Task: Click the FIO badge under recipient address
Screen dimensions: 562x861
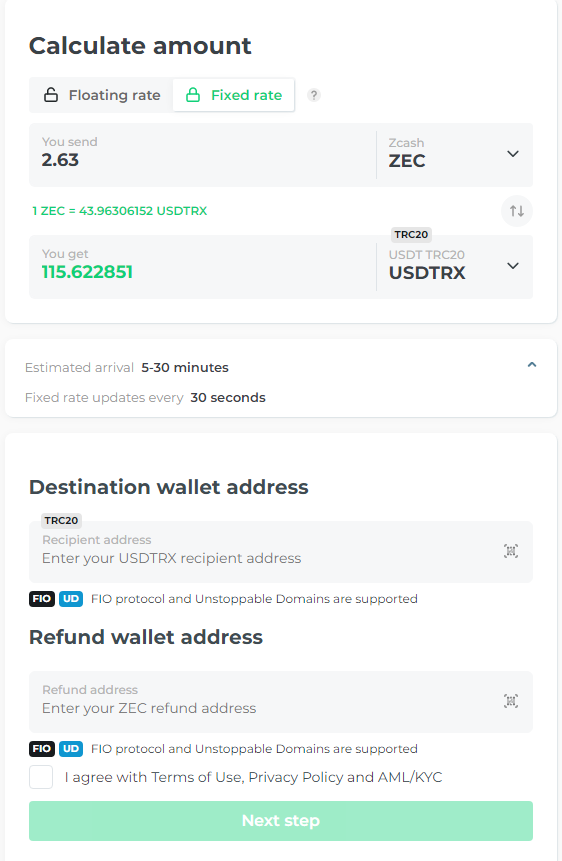Action: click(x=42, y=599)
